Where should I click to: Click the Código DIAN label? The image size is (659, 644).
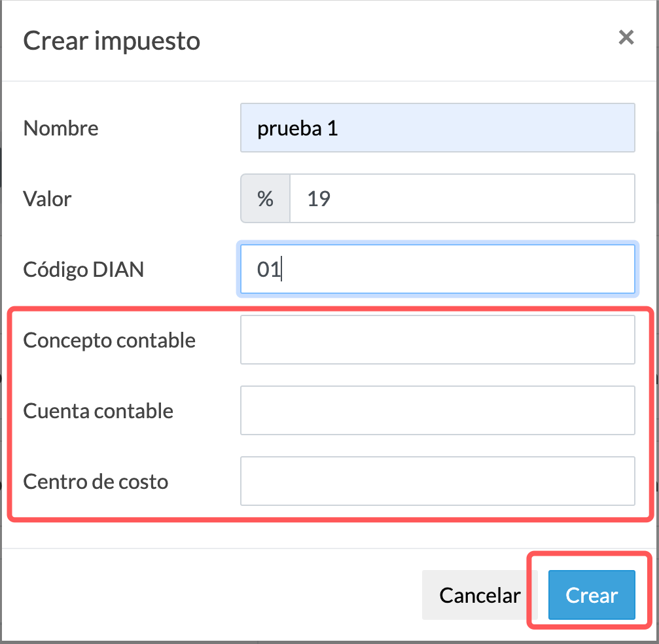click(x=84, y=270)
